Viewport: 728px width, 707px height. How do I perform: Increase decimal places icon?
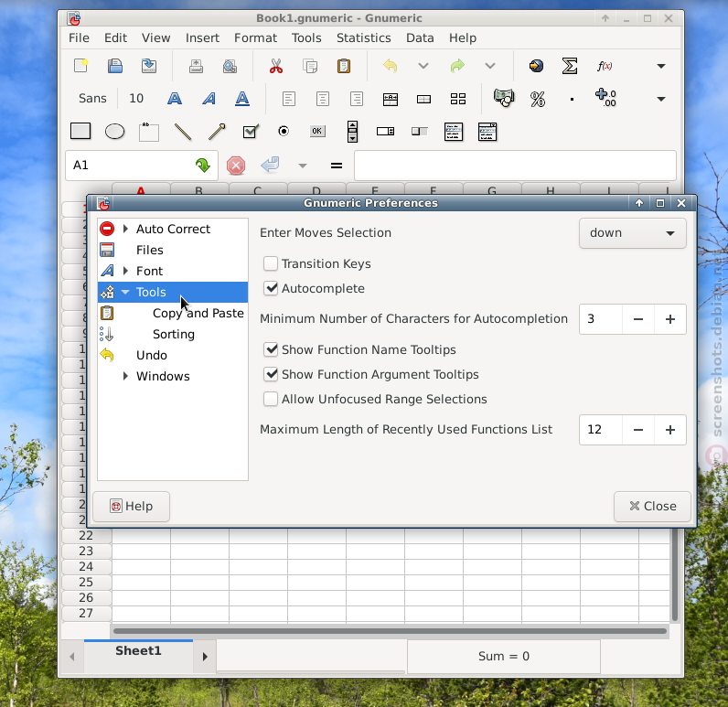605,98
